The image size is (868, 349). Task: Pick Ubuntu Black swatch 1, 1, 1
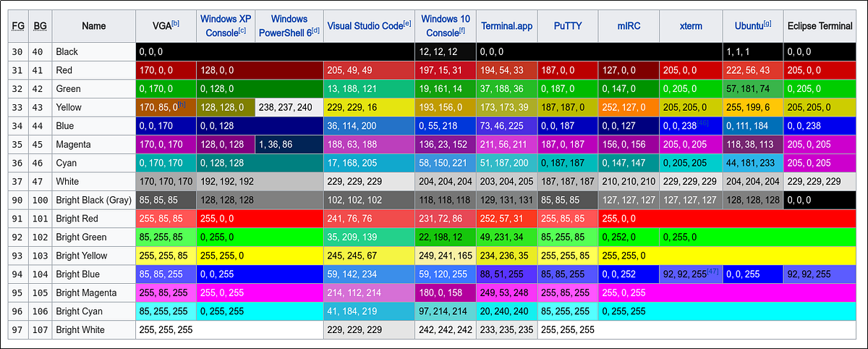(753, 52)
